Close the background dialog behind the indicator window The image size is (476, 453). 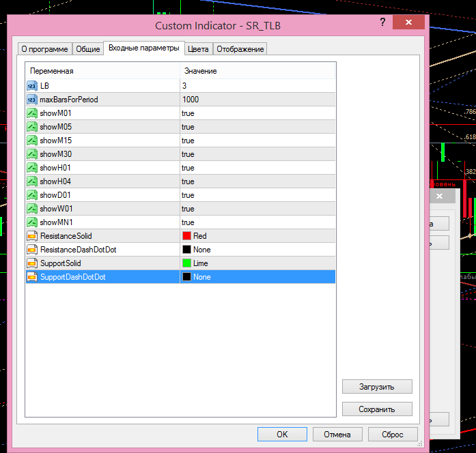click(x=439, y=196)
